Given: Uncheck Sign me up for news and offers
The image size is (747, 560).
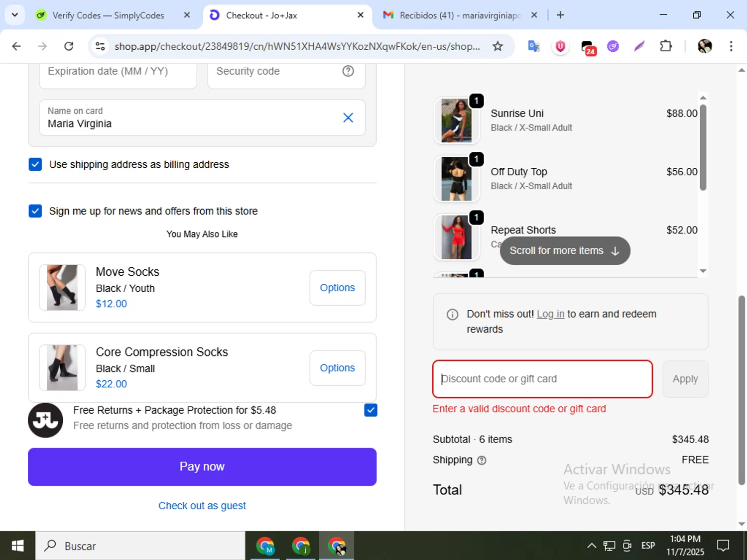Looking at the screenshot, I should (x=35, y=211).
